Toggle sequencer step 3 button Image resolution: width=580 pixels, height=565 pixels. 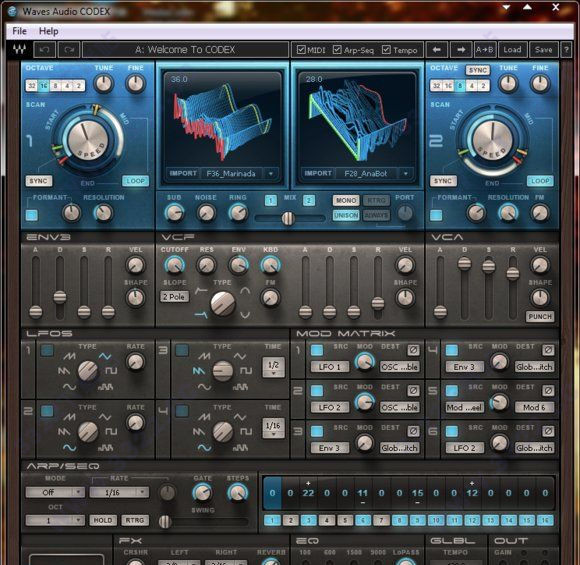click(308, 520)
